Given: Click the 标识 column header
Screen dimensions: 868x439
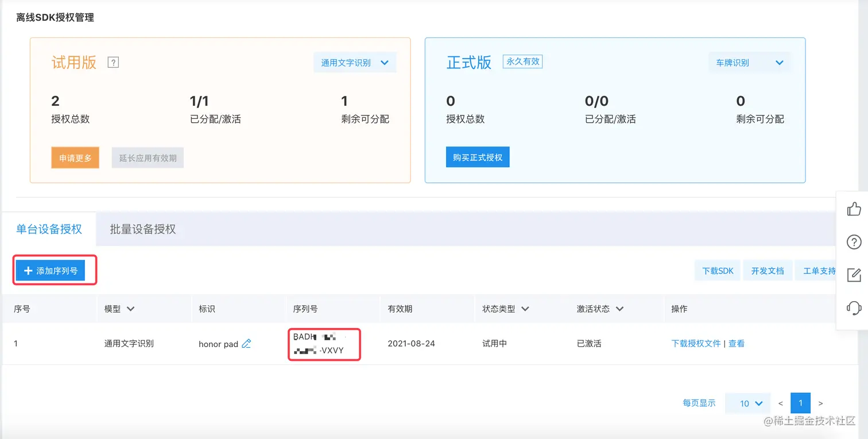Looking at the screenshot, I should (x=207, y=309).
